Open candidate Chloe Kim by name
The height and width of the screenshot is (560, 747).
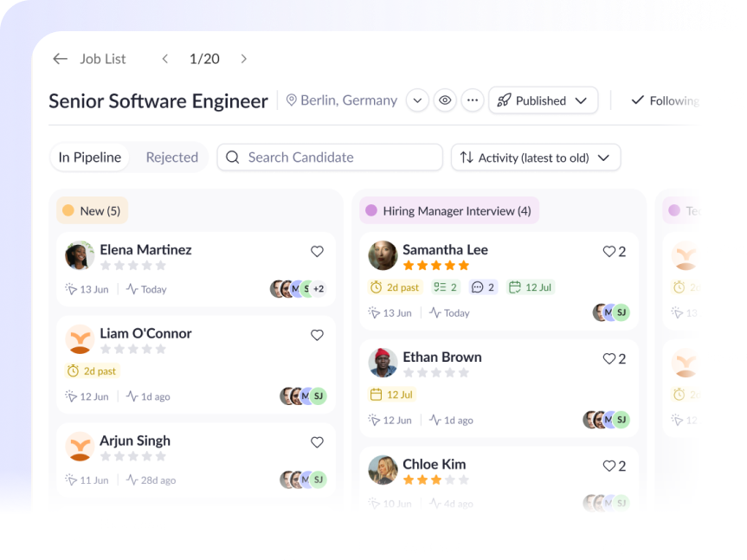tap(435, 464)
